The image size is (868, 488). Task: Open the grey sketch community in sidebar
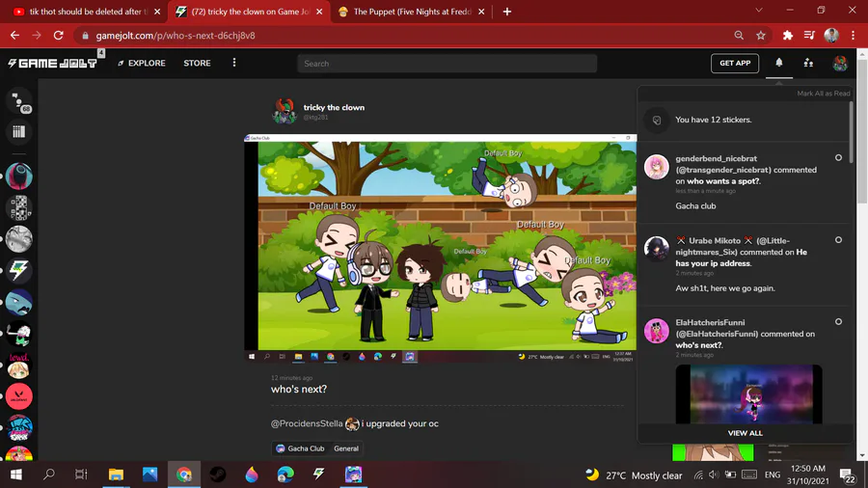click(19, 239)
